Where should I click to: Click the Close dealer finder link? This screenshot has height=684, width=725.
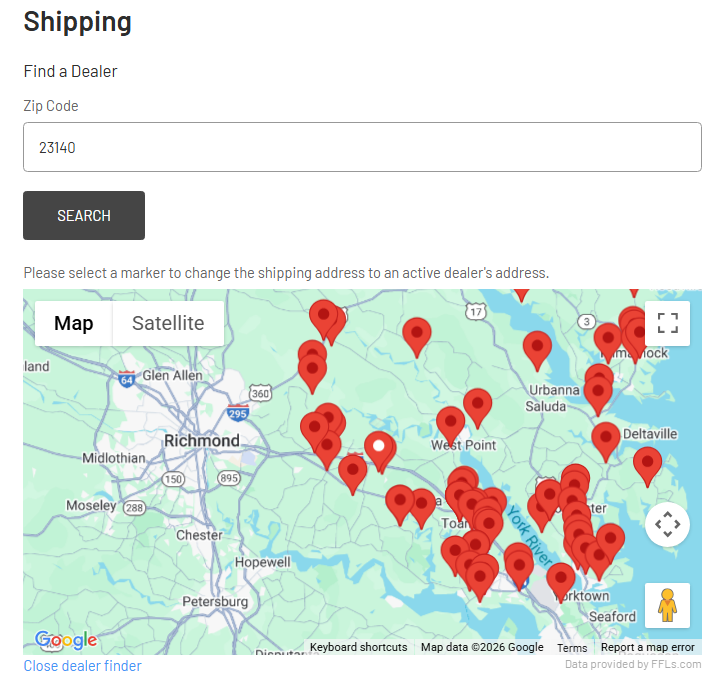point(82,666)
